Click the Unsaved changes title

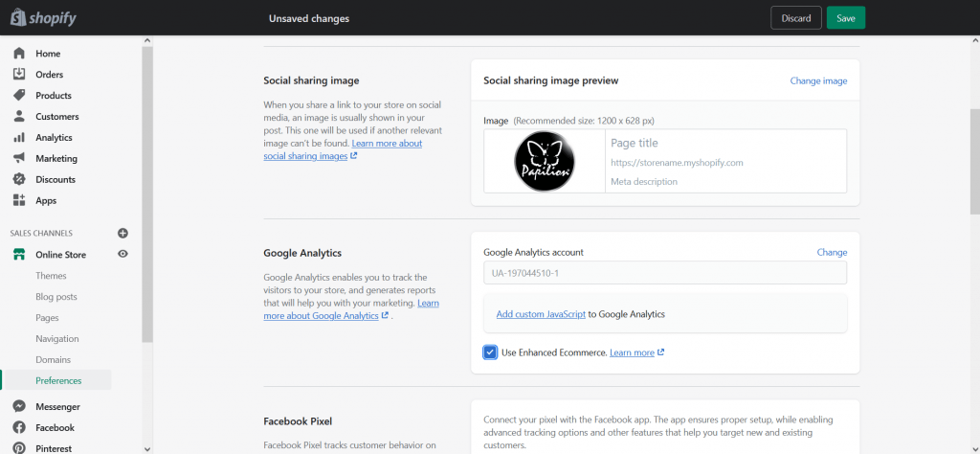(x=309, y=19)
